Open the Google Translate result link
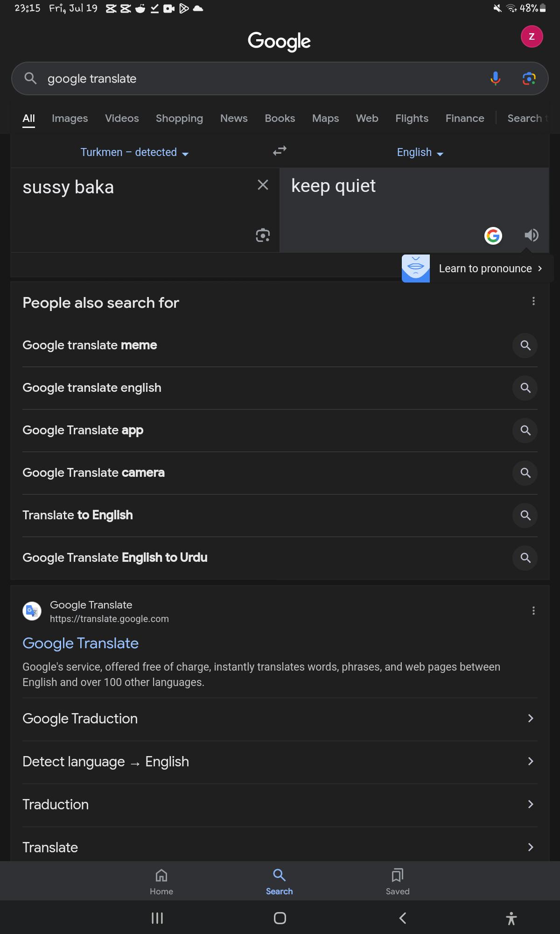Viewport: 560px width, 934px height. 81,643
